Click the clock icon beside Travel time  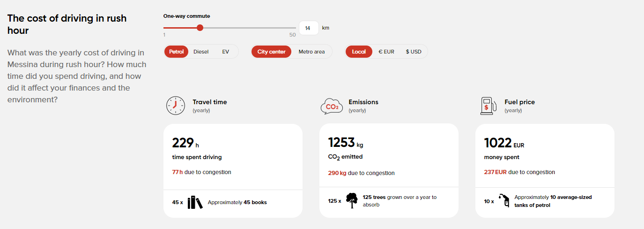[176, 106]
